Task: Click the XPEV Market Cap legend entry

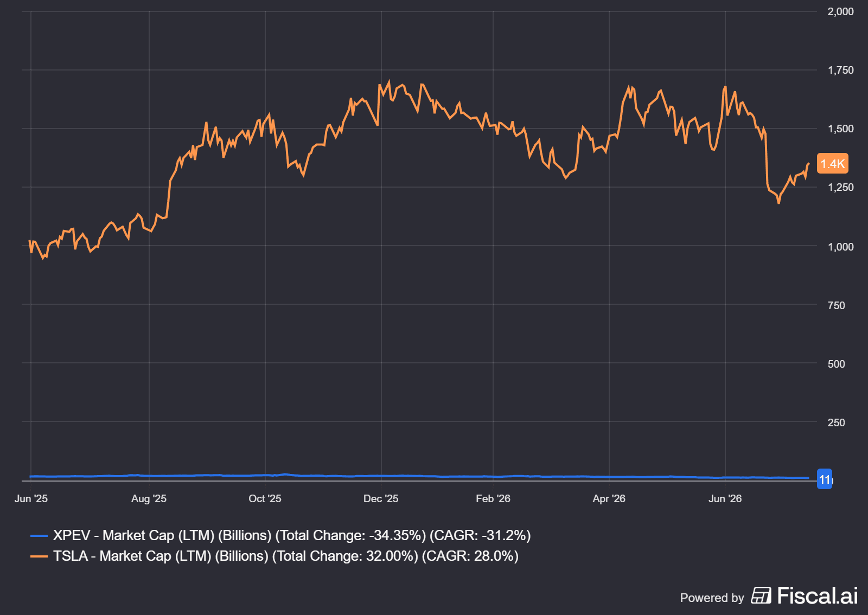Action: point(280,535)
